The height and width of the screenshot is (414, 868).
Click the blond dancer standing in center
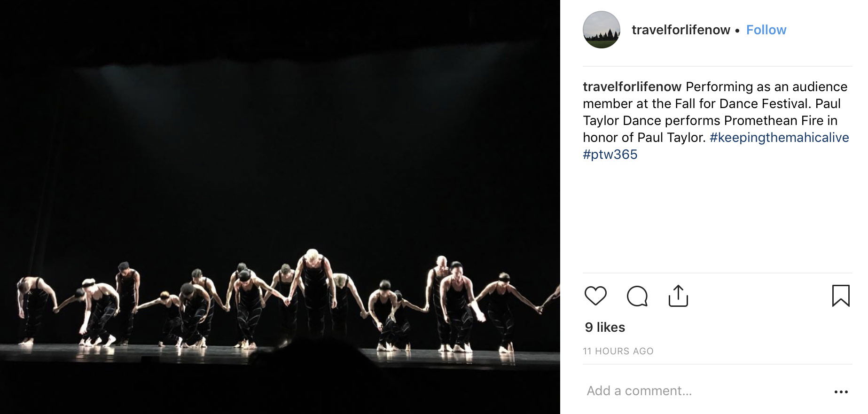[x=314, y=291]
